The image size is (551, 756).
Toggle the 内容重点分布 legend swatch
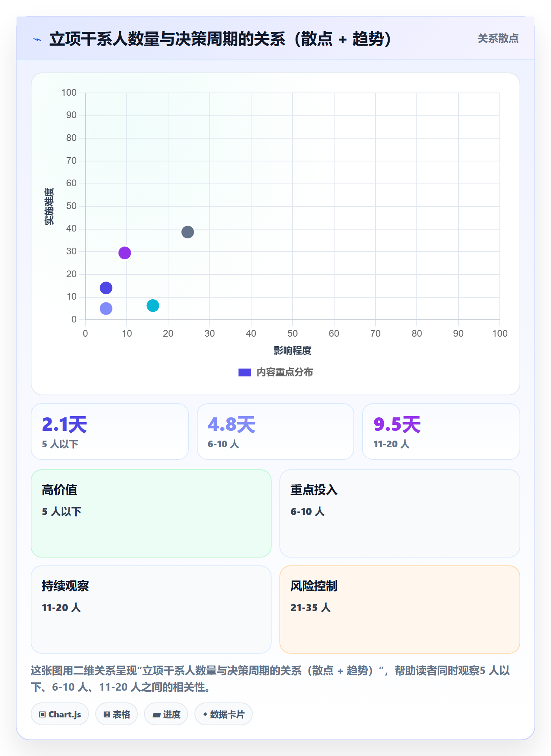tap(244, 372)
